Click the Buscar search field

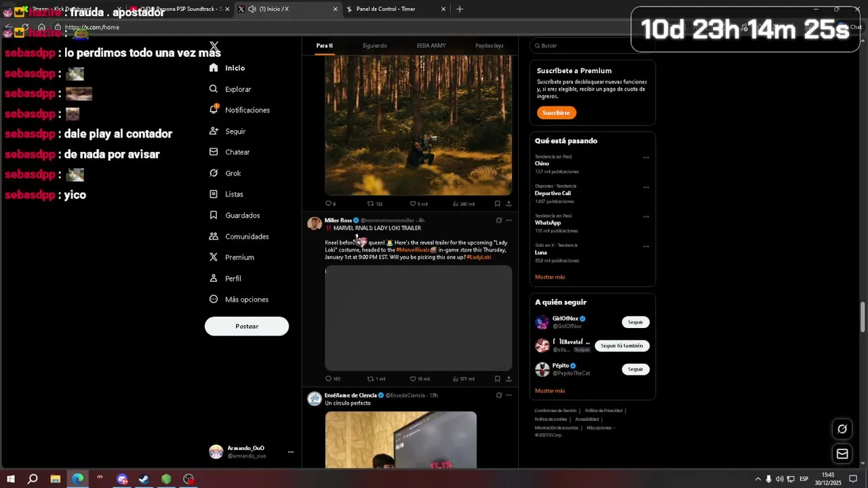(x=592, y=45)
